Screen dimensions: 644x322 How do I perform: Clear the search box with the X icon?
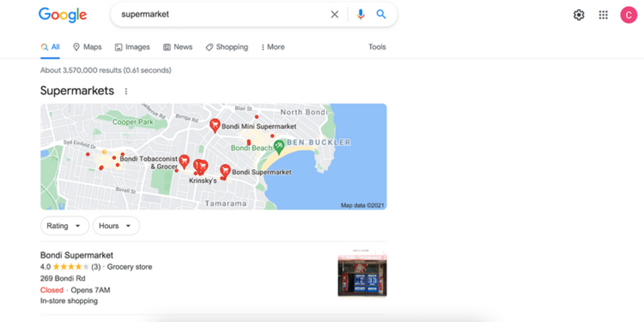pos(335,14)
